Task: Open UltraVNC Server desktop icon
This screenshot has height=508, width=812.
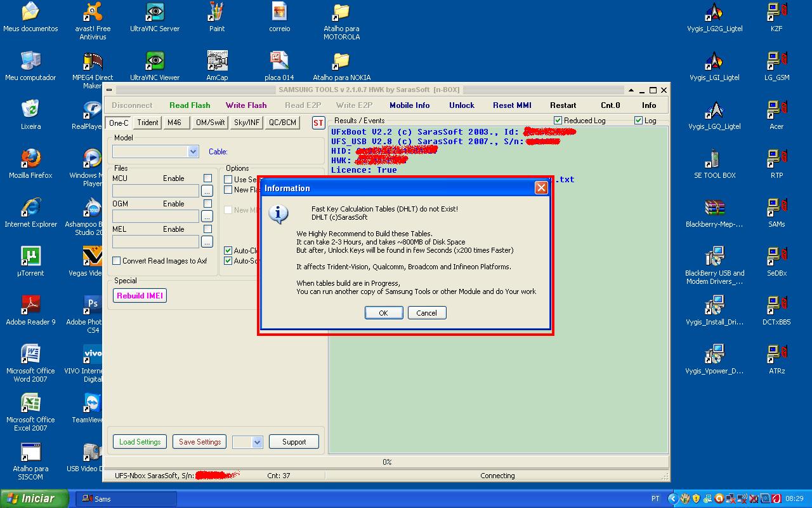Action: (x=155, y=17)
